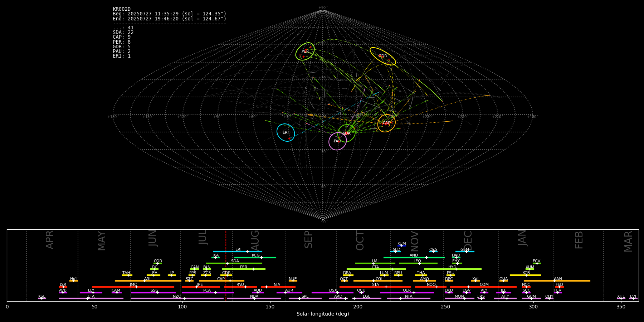Click the DSX shower bar in timeline
The height and width of the screenshot is (322, 644).
(x=332, y=293)
